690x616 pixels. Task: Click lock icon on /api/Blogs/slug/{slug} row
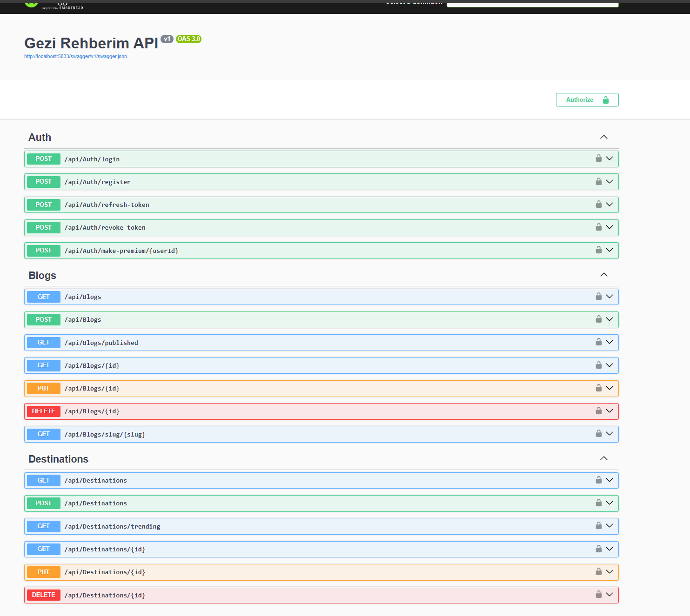[x=599, y=433]
